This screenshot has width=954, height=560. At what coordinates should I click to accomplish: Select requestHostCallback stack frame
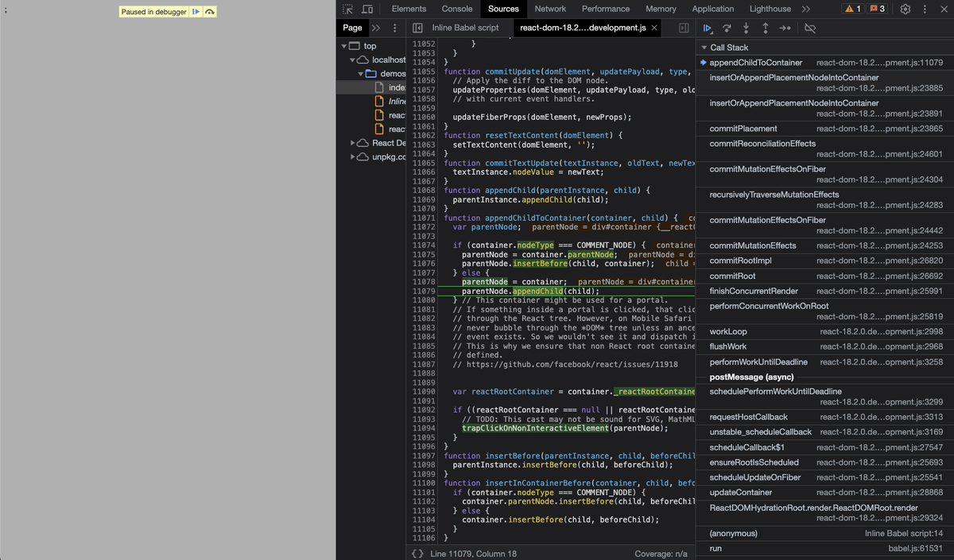click(824, 416)
